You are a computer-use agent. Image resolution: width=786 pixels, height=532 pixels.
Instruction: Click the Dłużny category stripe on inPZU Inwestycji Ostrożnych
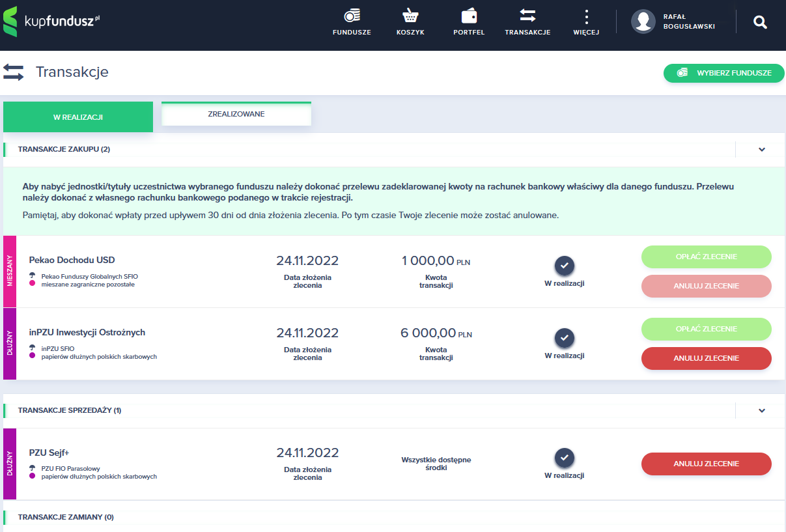coord(10,344)
